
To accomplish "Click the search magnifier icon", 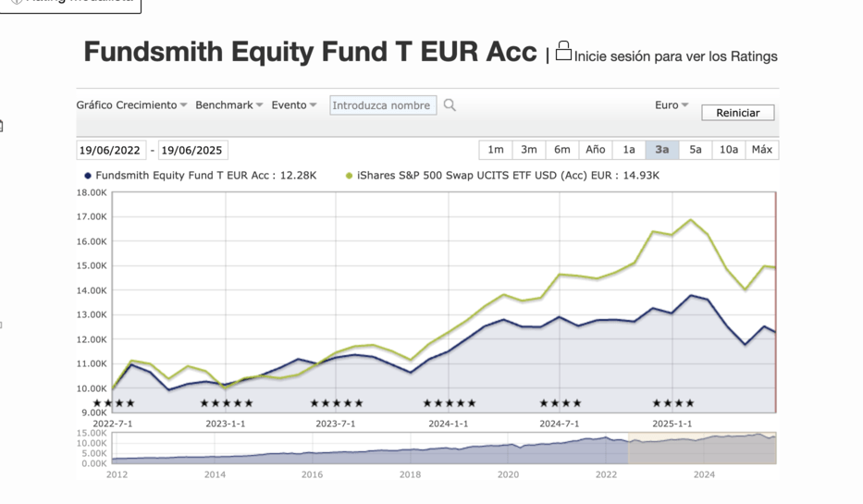I will pos(450,105).
